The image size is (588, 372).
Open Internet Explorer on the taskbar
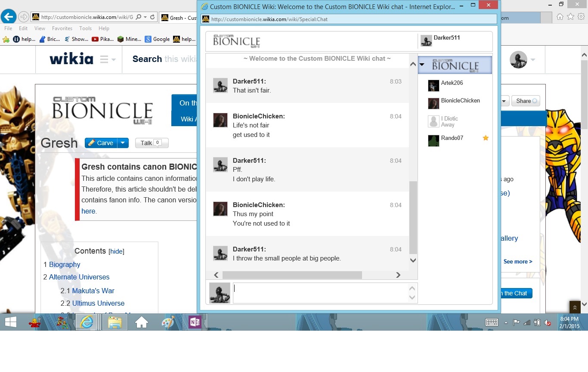pyautogui.click(x=87, y=322)
